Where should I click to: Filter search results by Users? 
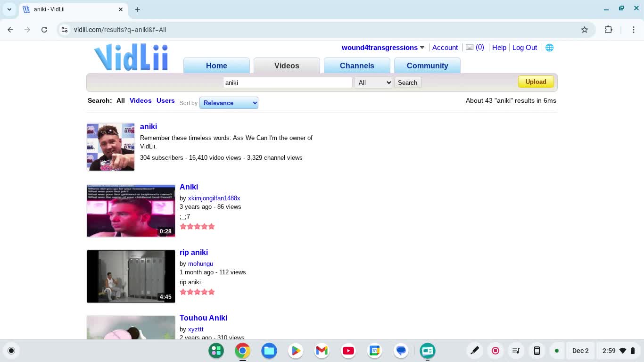pos(165,100)
